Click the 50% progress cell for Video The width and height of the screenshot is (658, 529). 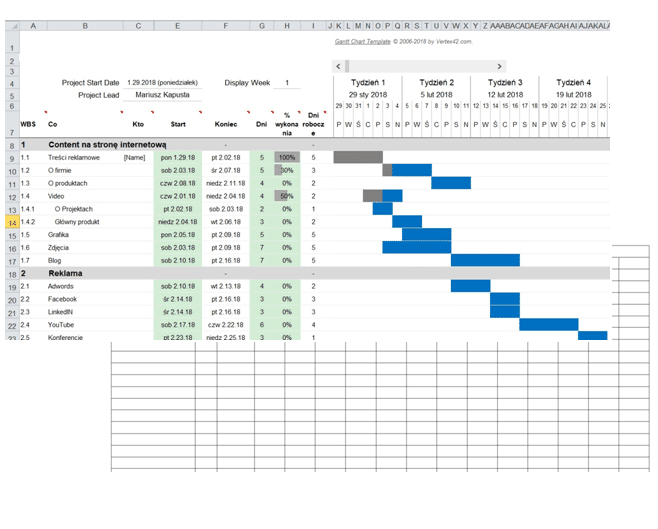pyautogui.click(x=287, y=196)
